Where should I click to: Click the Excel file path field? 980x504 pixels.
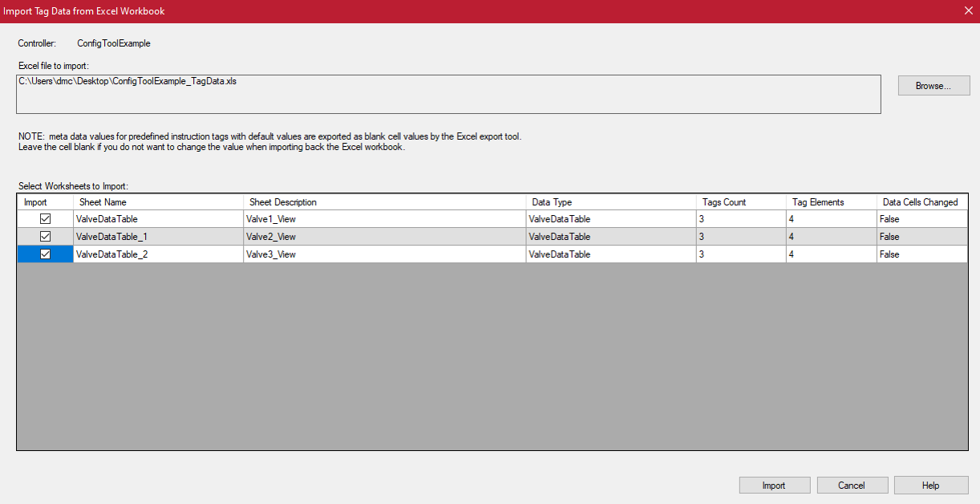[x=448, y=94]
